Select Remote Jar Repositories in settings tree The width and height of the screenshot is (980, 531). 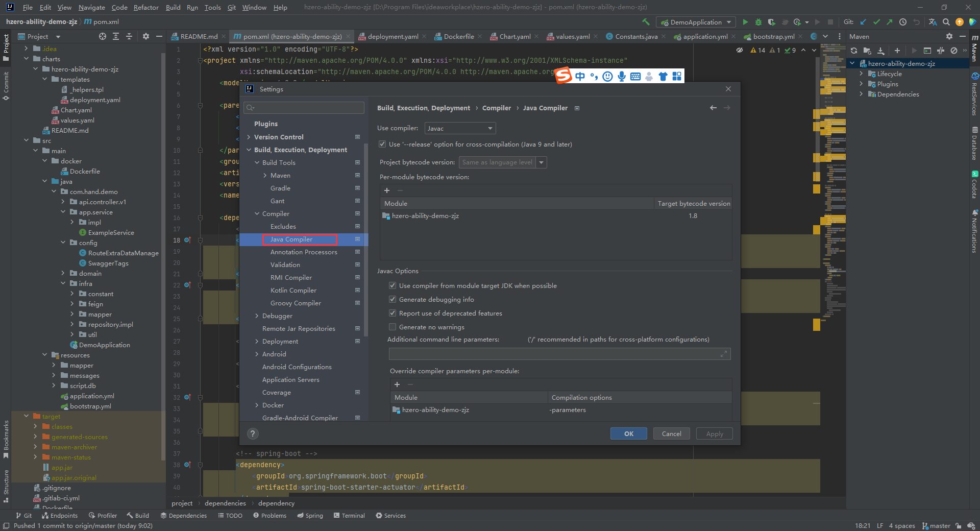(299, 329)
